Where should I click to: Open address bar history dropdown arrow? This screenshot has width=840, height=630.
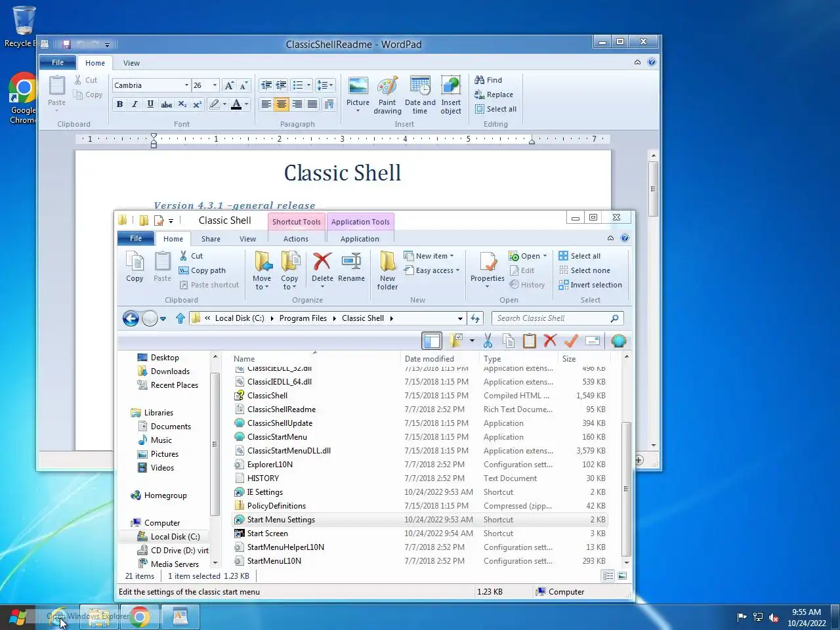click(460, 318)
